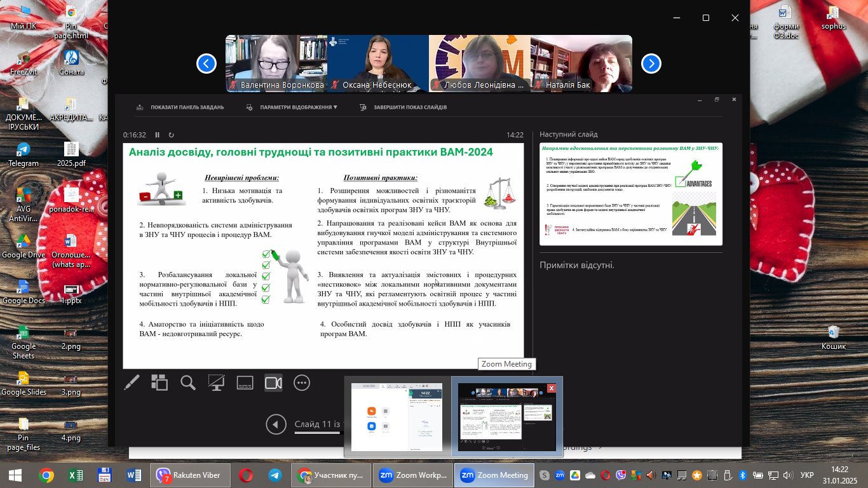Toggle subtitles in presenter view
Image resolution: width=868 pixels, height=488 pixels.
pos(245,383)
